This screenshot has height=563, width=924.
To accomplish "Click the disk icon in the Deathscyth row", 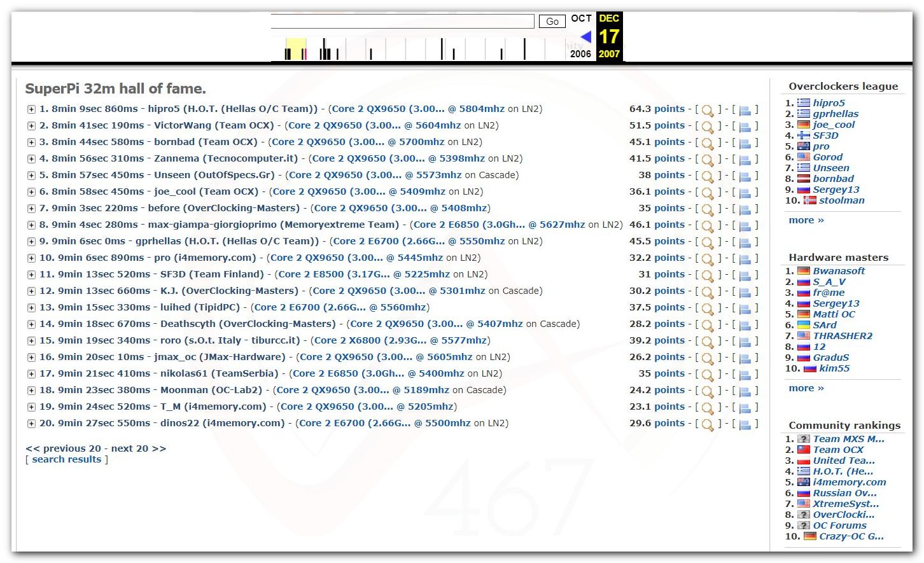I will pos(745,325).
